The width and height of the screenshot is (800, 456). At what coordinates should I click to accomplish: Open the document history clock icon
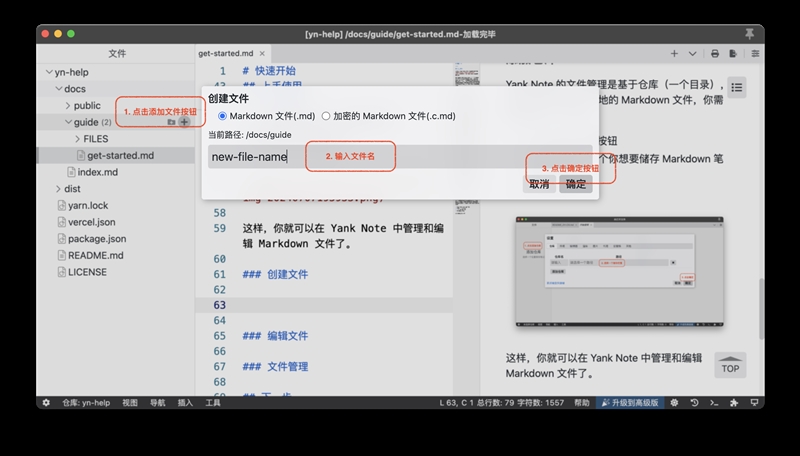pyautogui.click(x=694, y=402)
